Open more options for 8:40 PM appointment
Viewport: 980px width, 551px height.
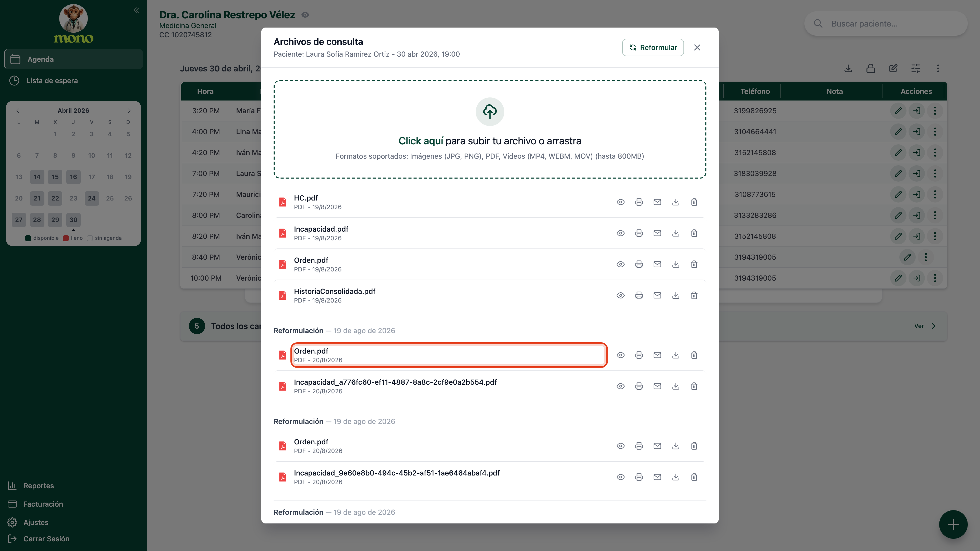tap(926, 257)
